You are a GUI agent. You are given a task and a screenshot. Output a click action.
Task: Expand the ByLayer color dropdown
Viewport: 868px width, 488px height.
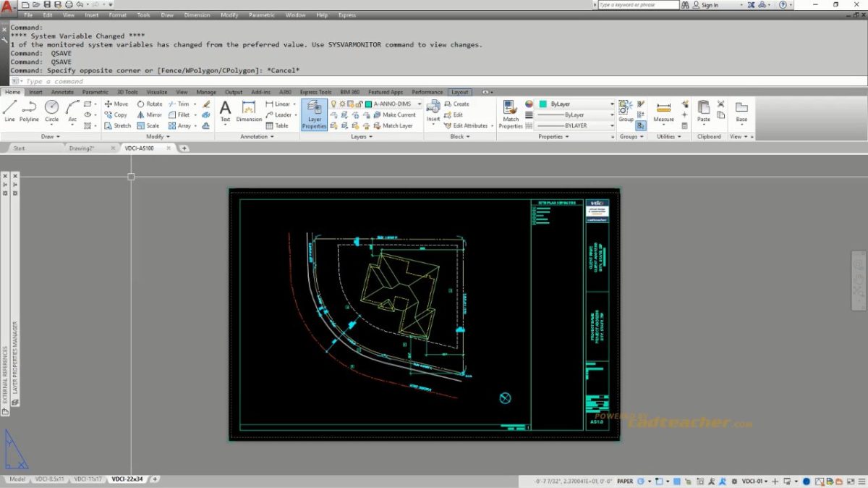tap(612, 104)
